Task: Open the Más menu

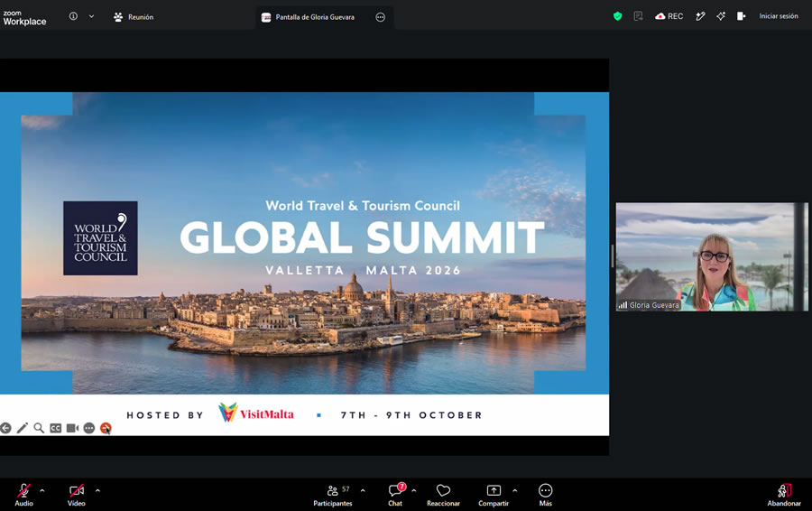Action: [x=545, y=495]
